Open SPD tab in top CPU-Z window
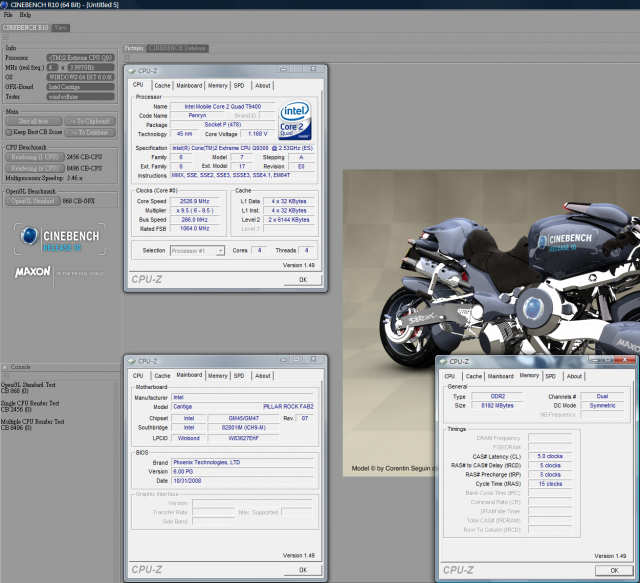The image size is (640, 583). point(239,85)
